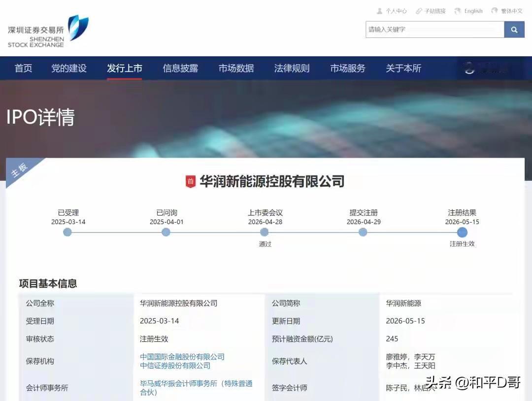This screenshot has width=532, height=401.
Task: Click the 项目基本信息 section heading
Action: tap(48, 284)
